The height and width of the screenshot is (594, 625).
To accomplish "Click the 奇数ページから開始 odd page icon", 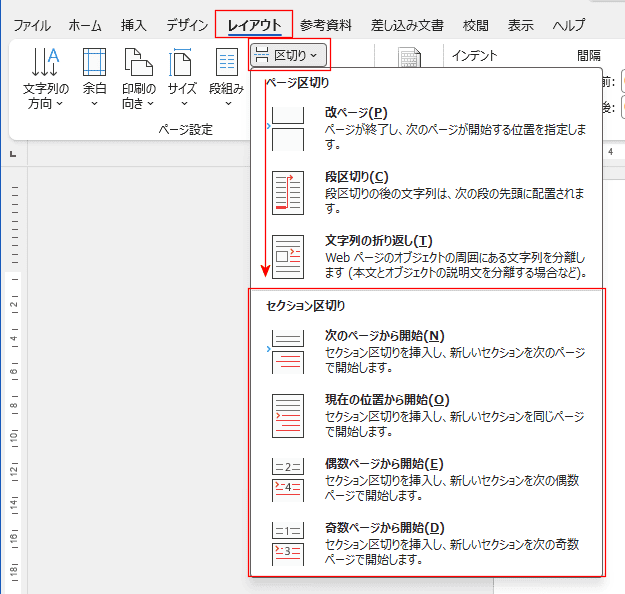I will pyautogui.click(x=288, y=544).
